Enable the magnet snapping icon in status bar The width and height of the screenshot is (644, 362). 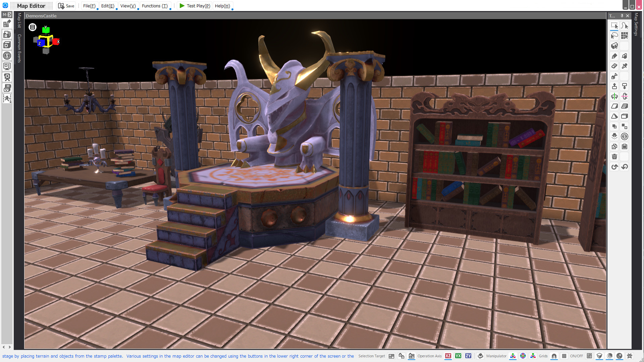point(554,356)
